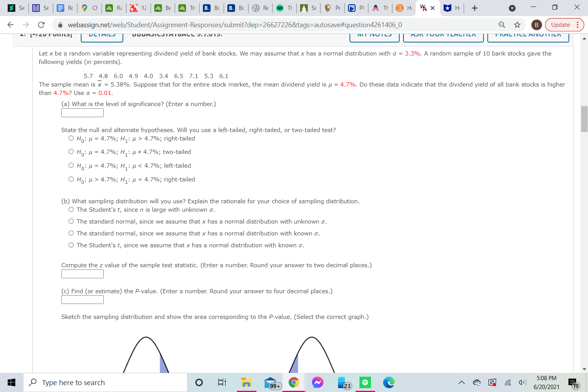The height and width of the screenshot is (392, 588).
Task: Open Facebook Messenger from the taskbar
Action: click(317, 382)
